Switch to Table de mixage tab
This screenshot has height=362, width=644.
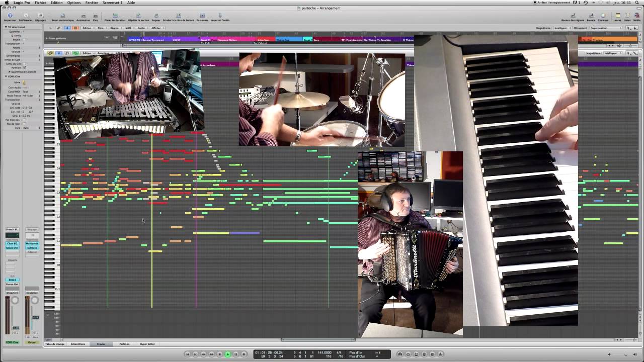coord(55,344)
